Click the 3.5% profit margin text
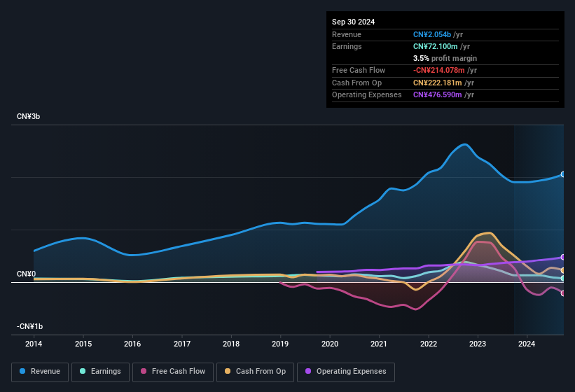The width and height of the screenshot is (575, 392). click(445, 58)
